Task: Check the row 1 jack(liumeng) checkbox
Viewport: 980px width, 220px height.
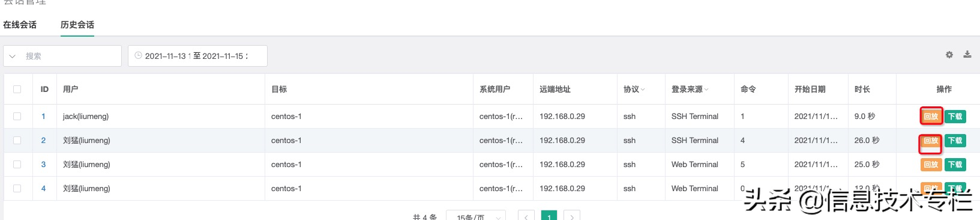Action: (x=17, y=116)
